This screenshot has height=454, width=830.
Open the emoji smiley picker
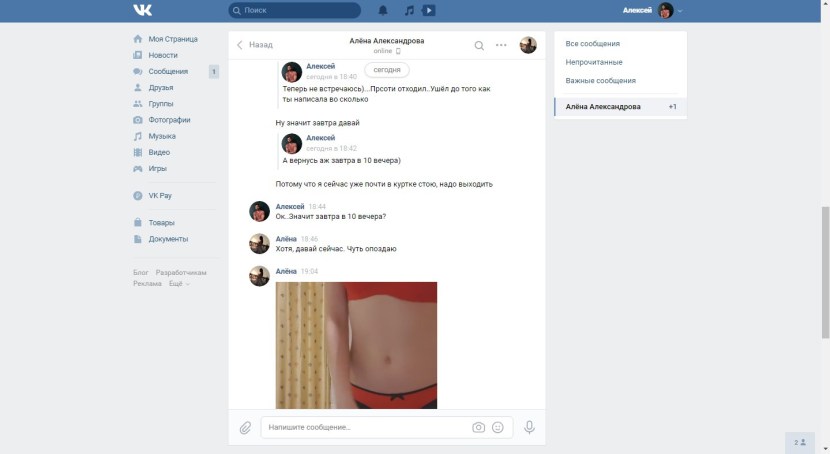point(498,427)
